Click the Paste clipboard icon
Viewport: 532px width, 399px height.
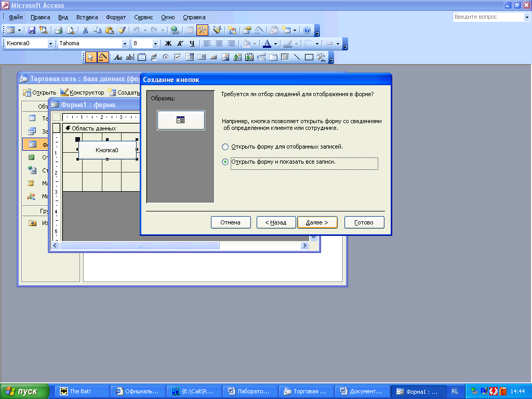pos(110,30)
